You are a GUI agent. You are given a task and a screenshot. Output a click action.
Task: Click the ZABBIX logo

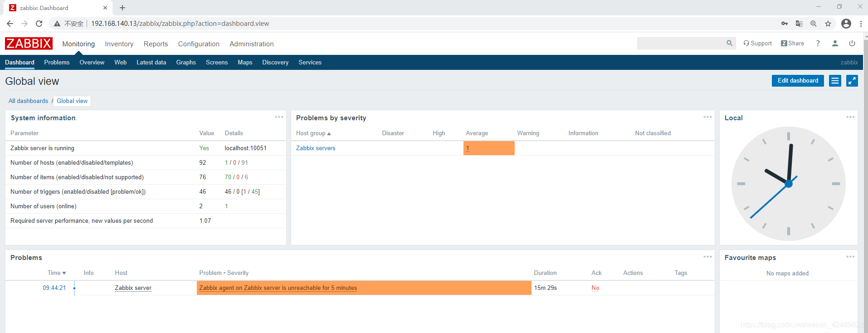29,44
